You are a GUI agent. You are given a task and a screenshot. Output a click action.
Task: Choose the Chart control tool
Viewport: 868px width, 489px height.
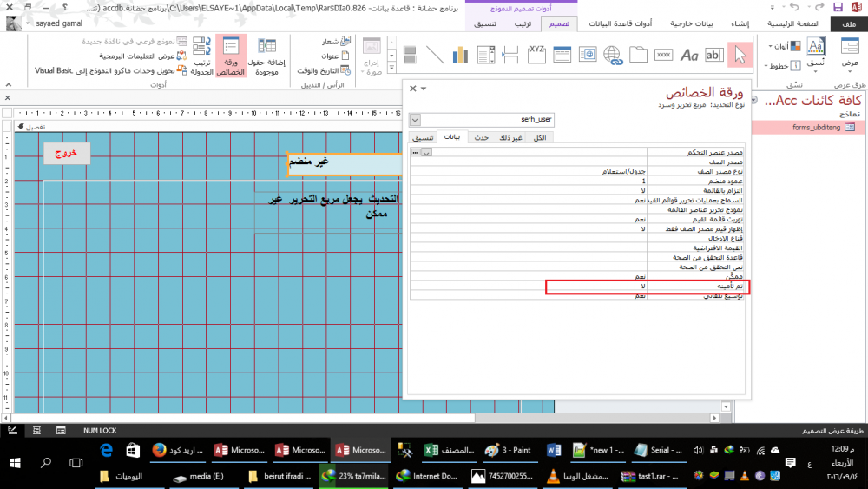(460, 55)
